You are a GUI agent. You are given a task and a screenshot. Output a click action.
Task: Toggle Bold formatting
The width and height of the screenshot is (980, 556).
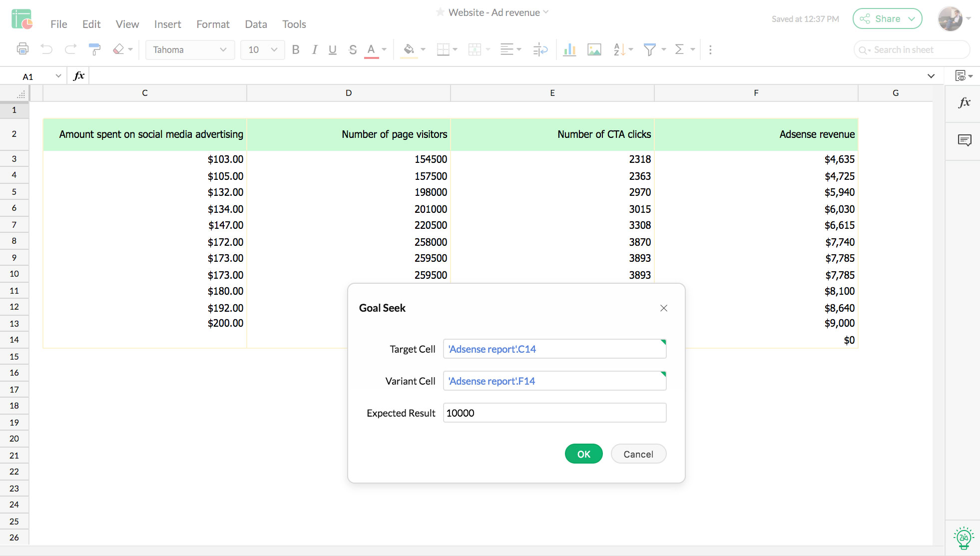pos(296,49)
